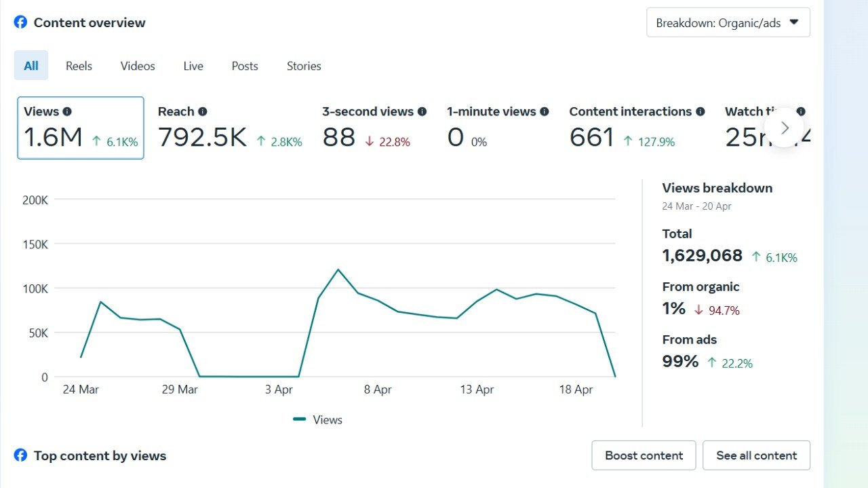Select the All tab
Screen dimensions: 868x488
click(x=31, y=66)
